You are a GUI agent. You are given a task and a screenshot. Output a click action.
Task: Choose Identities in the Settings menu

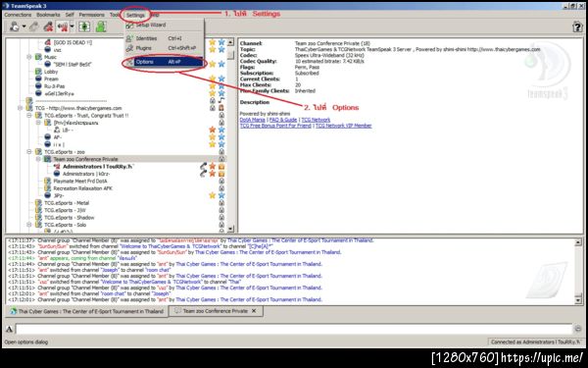(165, 38)
